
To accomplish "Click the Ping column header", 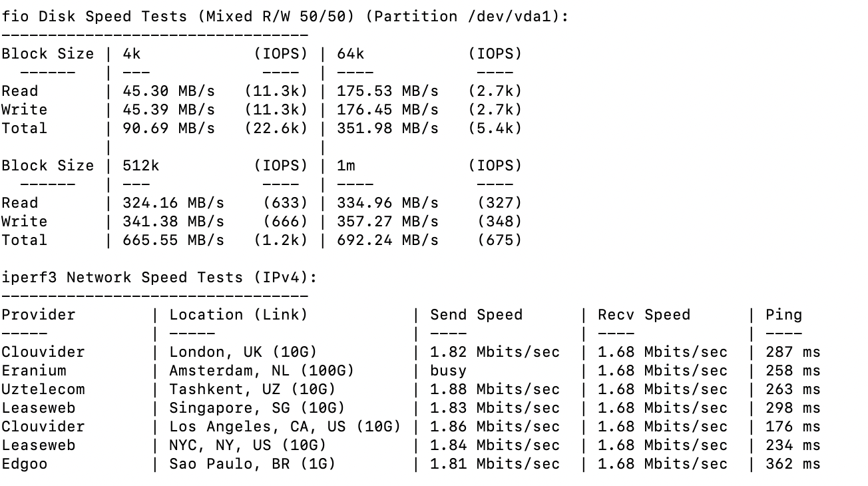I will (783, 315).
